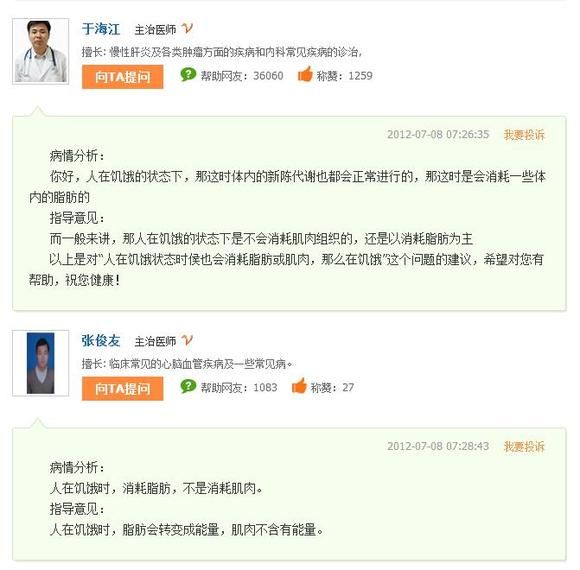This screenshot has width=580, height=570.
Task: Click the verified V badge beside 于海江
Action: click(187, 28)
